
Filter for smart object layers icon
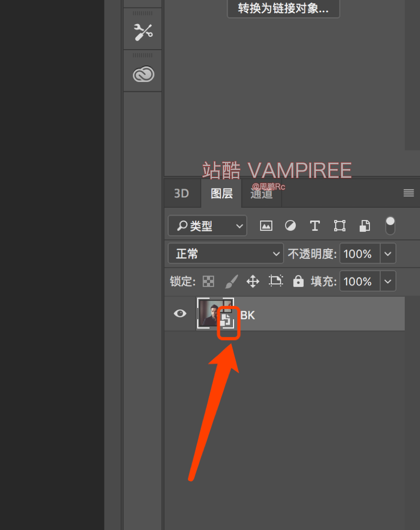(x=365, y=225)
